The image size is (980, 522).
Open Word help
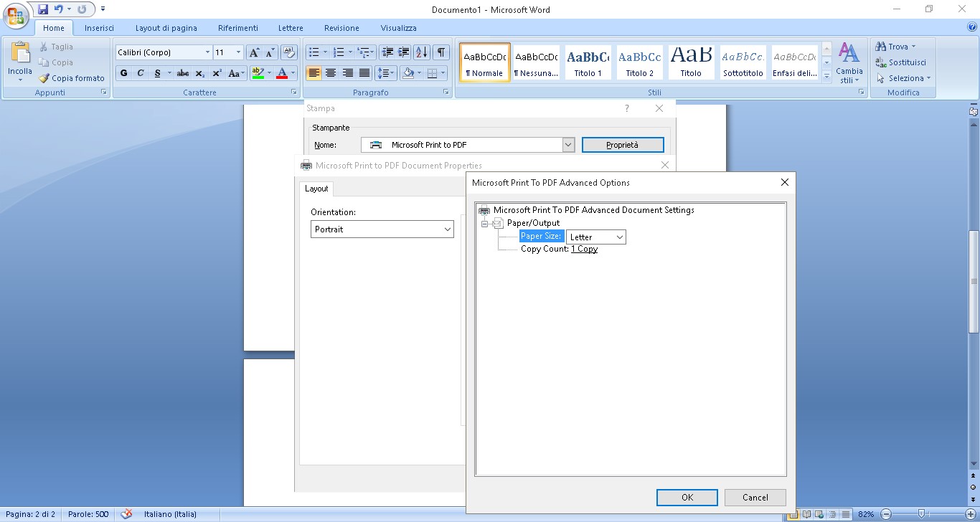[972, 27]
